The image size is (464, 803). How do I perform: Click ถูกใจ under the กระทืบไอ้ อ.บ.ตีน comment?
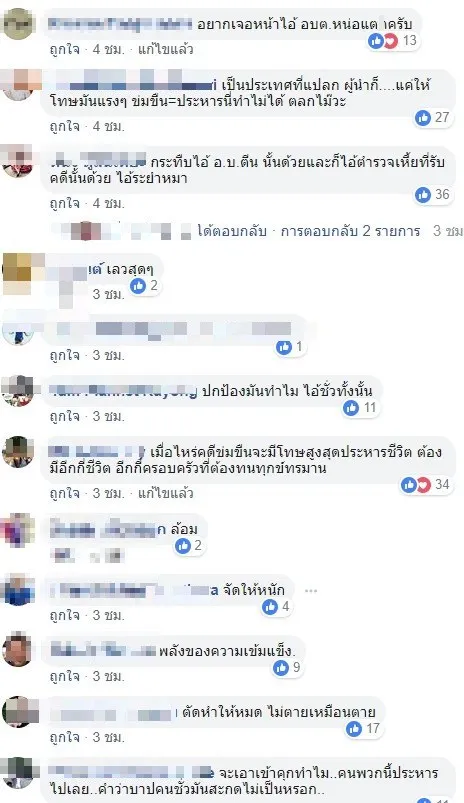tap(65, 203)
